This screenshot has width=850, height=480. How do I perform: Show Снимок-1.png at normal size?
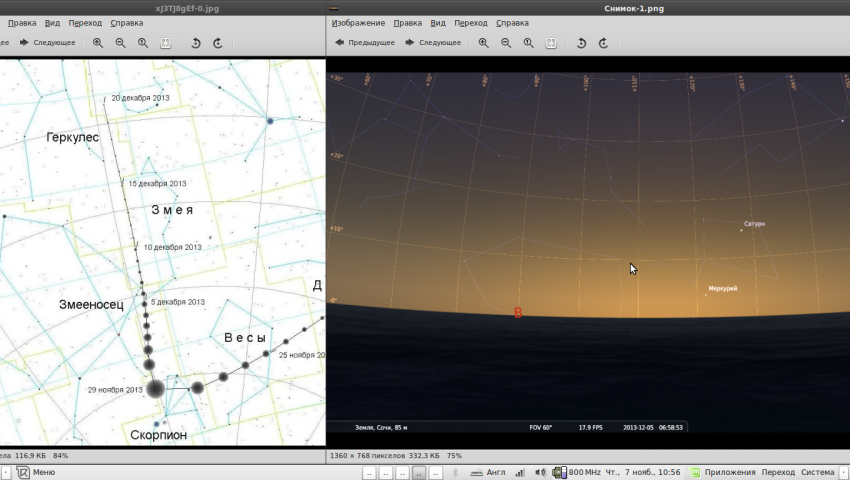point(529,43)
